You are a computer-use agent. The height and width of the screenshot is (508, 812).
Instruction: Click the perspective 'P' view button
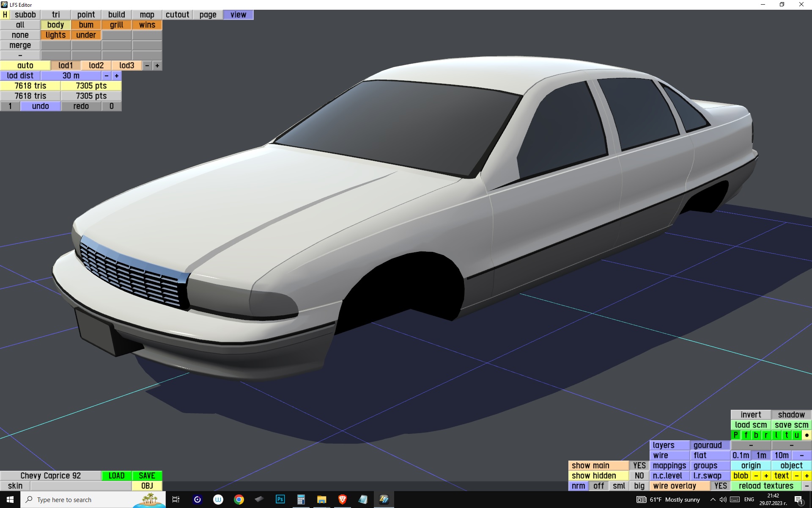tap(735, 435)
